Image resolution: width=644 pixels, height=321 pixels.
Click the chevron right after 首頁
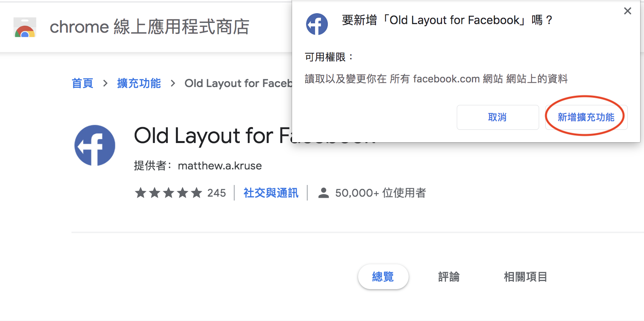coord(105,83)
